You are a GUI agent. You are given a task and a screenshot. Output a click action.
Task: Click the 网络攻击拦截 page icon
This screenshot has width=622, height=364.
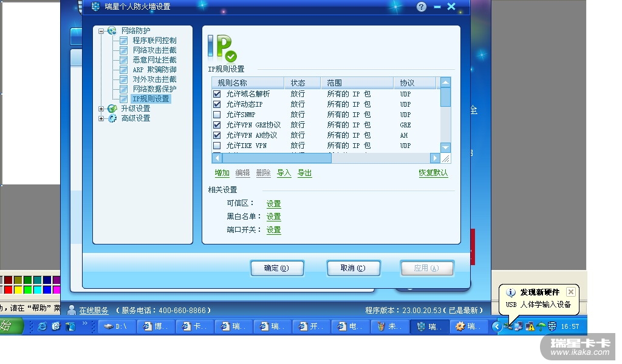point(124,50)
